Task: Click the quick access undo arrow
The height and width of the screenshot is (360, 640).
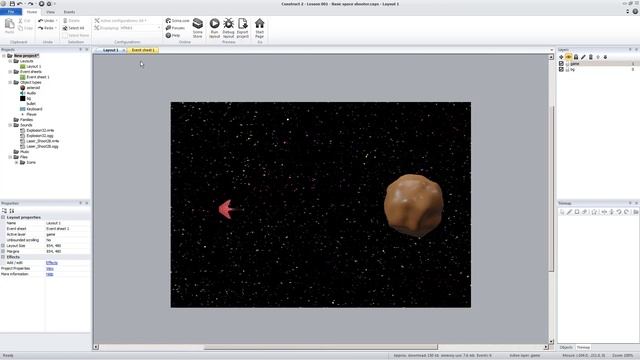Action: point(20,4)
